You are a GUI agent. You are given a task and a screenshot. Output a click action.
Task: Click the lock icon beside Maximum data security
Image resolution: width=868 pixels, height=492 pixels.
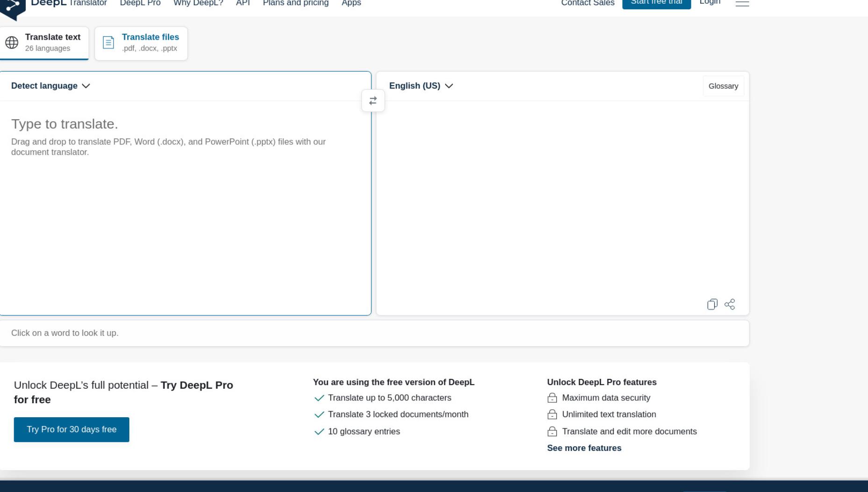click(552, 398)
